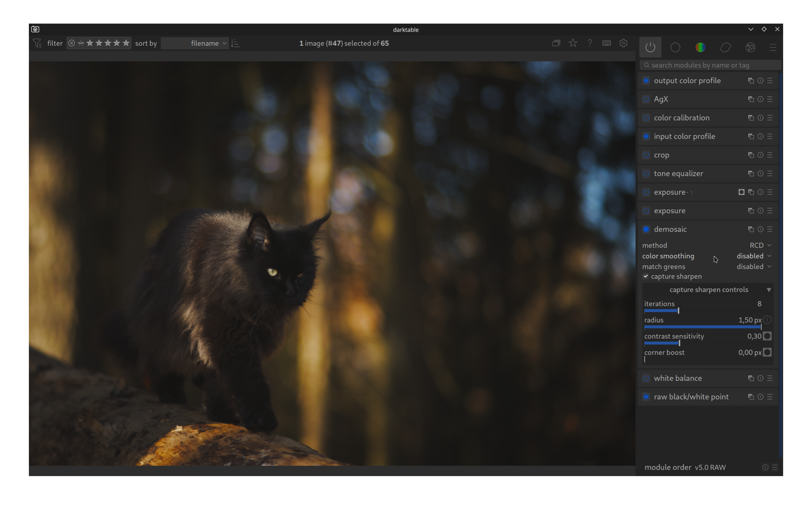Expand the tone equalizer module header
Image resolution: width=812 pixels, height=510 pixels.
(x=678, y=173)
